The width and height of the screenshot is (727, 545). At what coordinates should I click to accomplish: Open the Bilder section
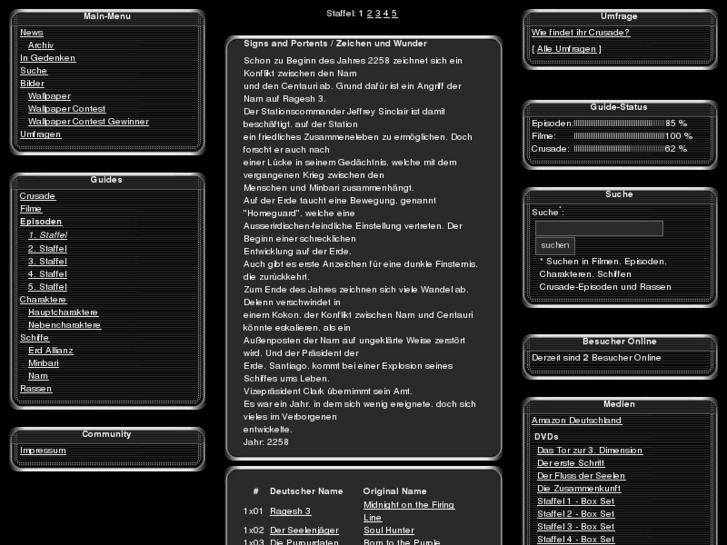(32, 83)
